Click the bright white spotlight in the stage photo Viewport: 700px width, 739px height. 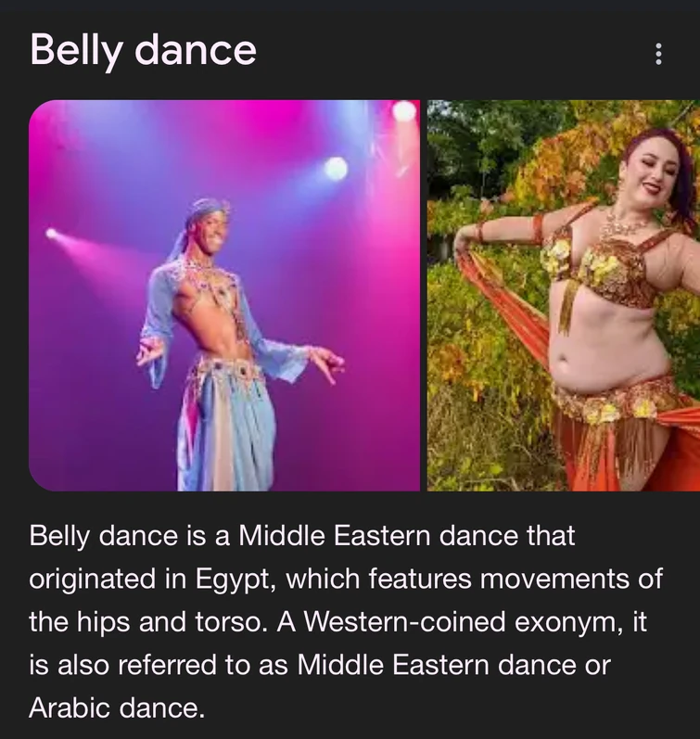(x=337, y=168)
